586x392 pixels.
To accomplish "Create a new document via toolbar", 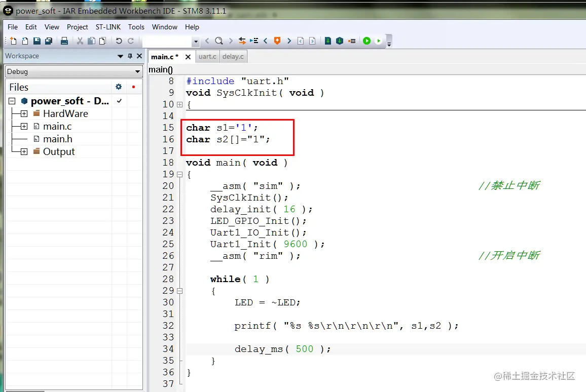I will click(x=13, y=41).
